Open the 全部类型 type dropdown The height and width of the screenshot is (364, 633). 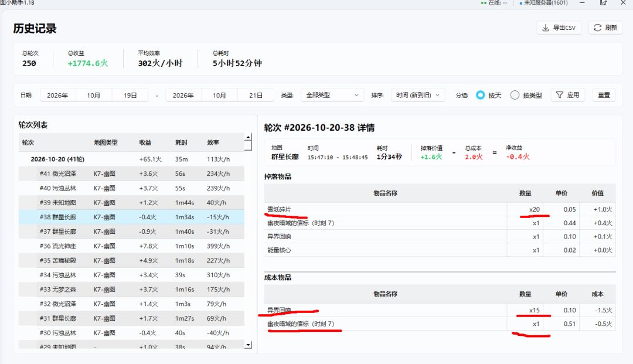(332, 95)
